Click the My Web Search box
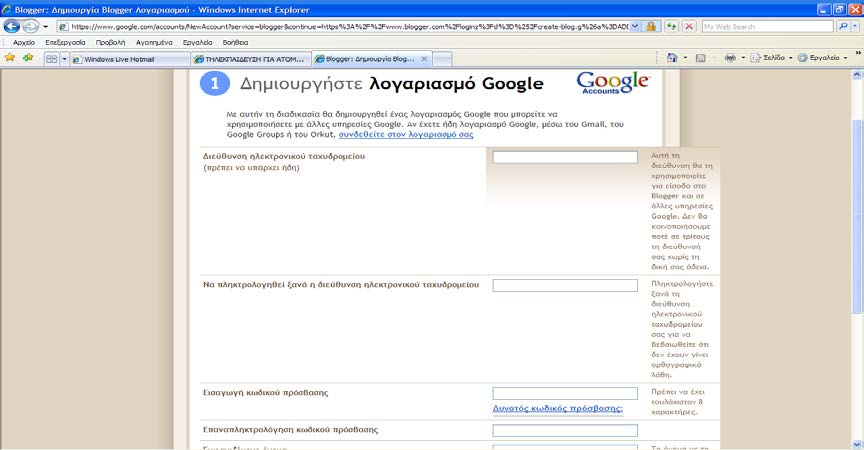The height and width of the screenshot is (450, 864). pyautogui.click(x=768, y=26)
